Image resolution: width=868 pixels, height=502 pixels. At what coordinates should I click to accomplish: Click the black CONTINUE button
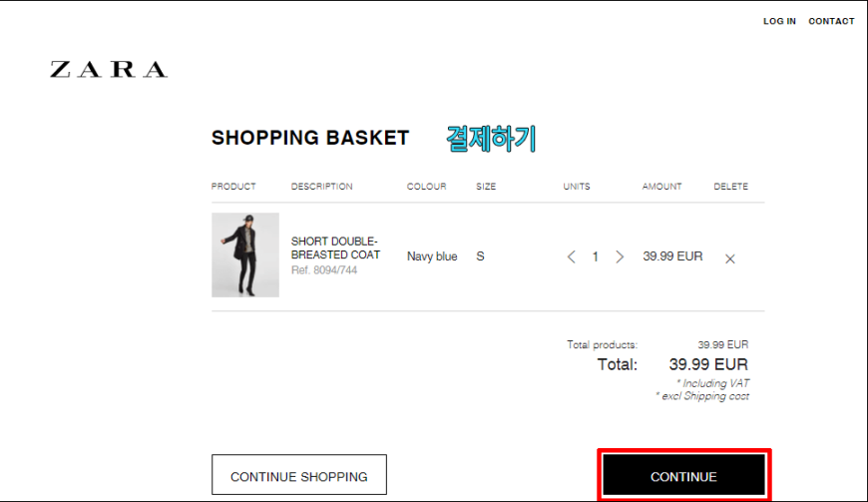tap(684, 475)
